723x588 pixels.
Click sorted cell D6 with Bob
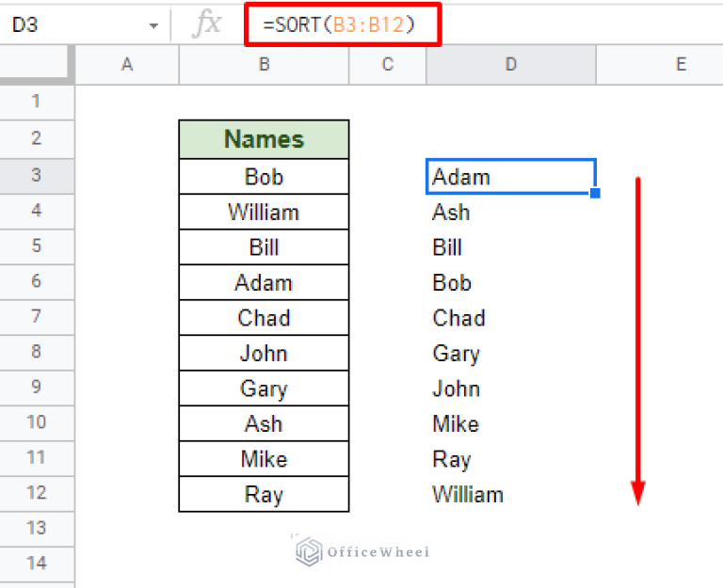coord(511,282)
